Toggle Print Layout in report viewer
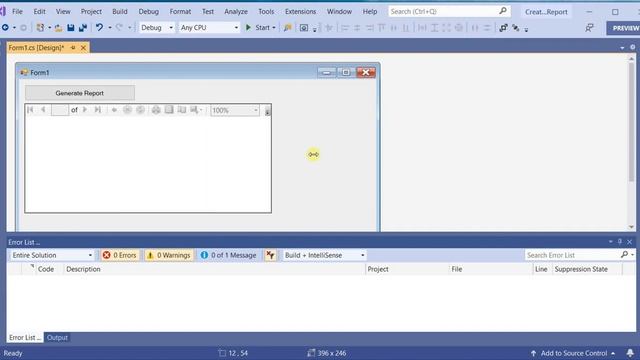640x360 pixels. pos(169,110)
